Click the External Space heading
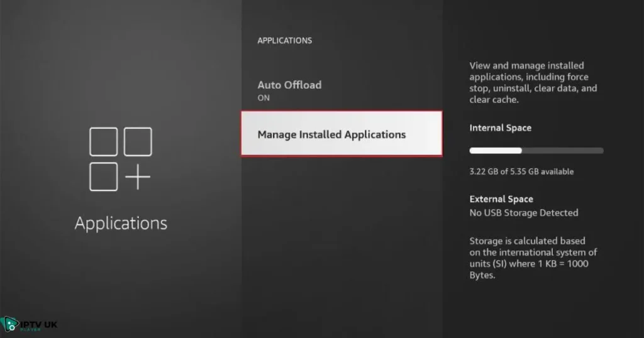Image resolution: width=644 pixels, height=338 pixels. [x=501, y=199]
